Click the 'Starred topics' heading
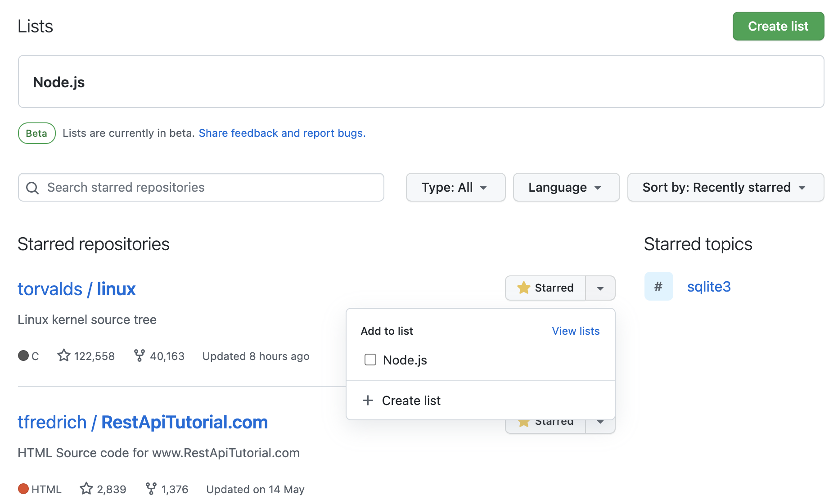Image resolution: width=838 pixels, height=504 pixels. tap(698, 244)
